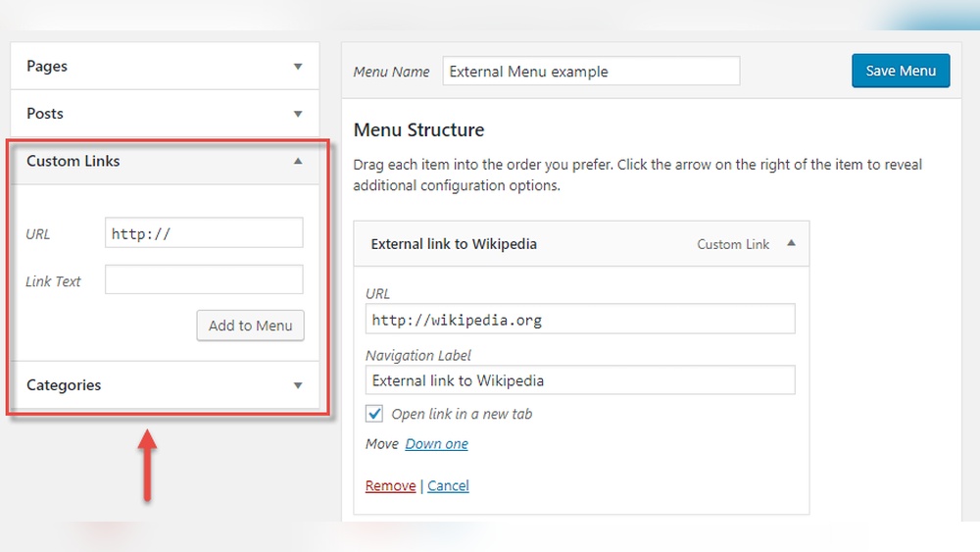Click the External link to Wikipedia item title

pos(454,244)
